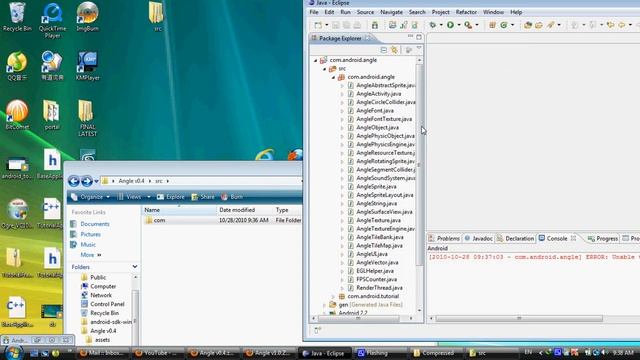This screenshot has height=360, width=640.
Task: Open the Refactor menu in Eclipse
Action: pos(466,12)
